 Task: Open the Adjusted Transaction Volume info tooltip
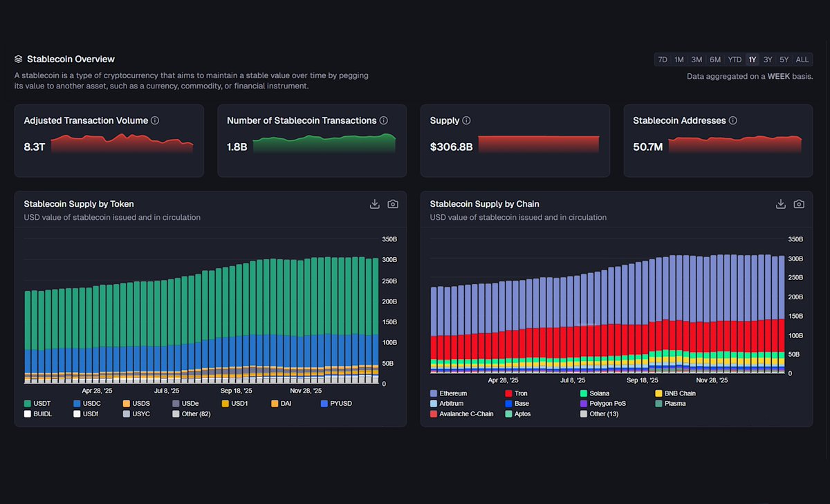(x=154, y=120)
